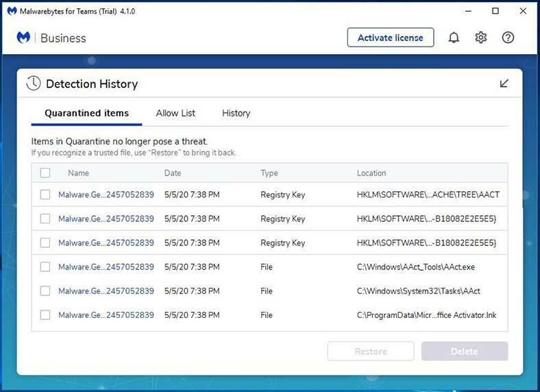Screen dimensions: 540x392
Task: Sort list by Date column header
Action: tap(173, 173)
